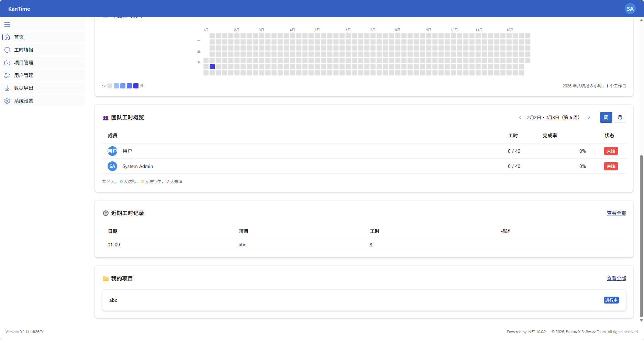Click the System Admin member row avatar
Viewport: 644px width, 340px height.
pos(112,166)
